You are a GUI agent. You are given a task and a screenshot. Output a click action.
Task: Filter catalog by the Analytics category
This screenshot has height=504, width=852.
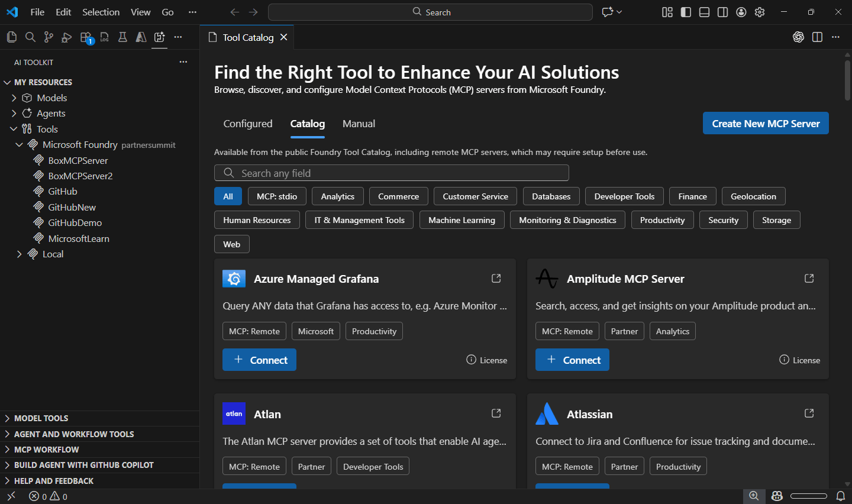(x=337, y=196)
